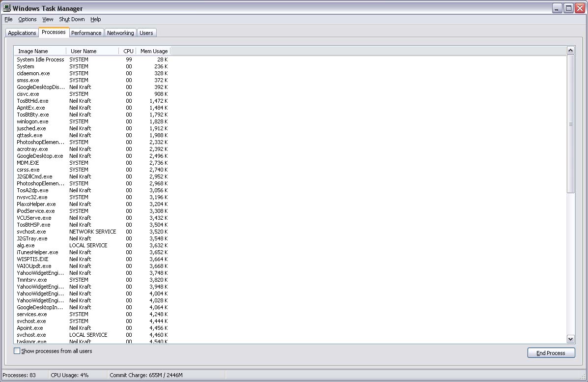Click the Task Manager title bar icon
This screenshot has height=382, width=588.
pos(7,8)
